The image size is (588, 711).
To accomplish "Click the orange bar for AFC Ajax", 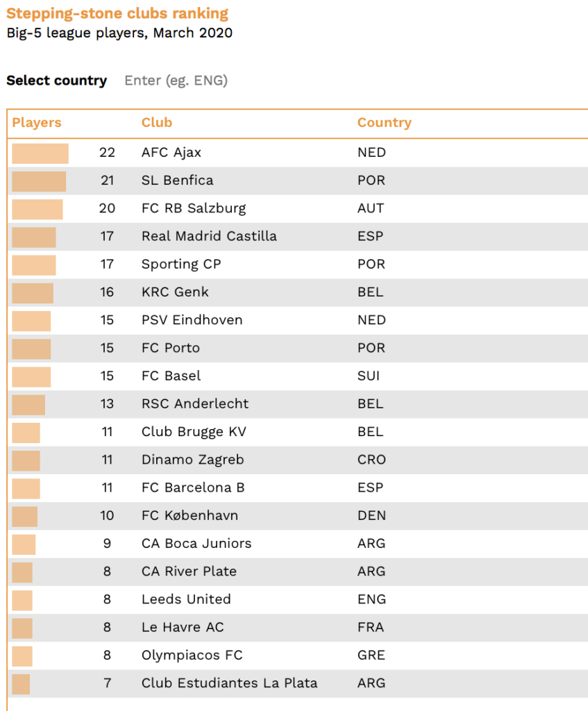I will click(x=40, y=153).
